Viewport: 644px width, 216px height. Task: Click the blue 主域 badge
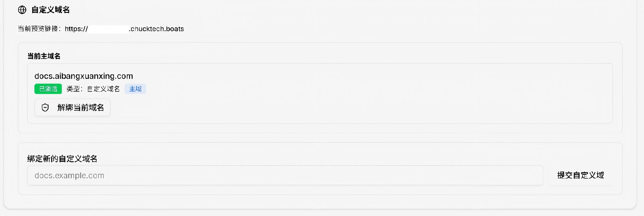tap(135, 89)
